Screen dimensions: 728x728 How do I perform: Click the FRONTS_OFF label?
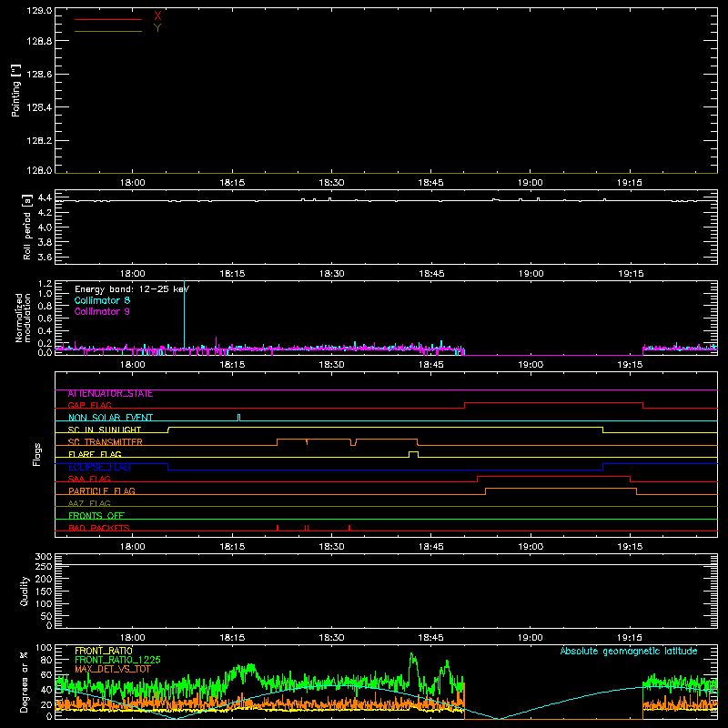96,516
